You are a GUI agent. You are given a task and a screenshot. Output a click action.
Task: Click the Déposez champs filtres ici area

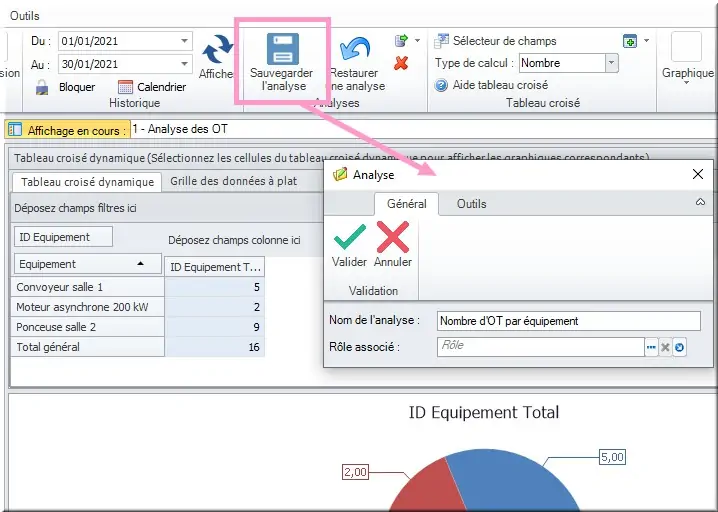pos(167,208)
